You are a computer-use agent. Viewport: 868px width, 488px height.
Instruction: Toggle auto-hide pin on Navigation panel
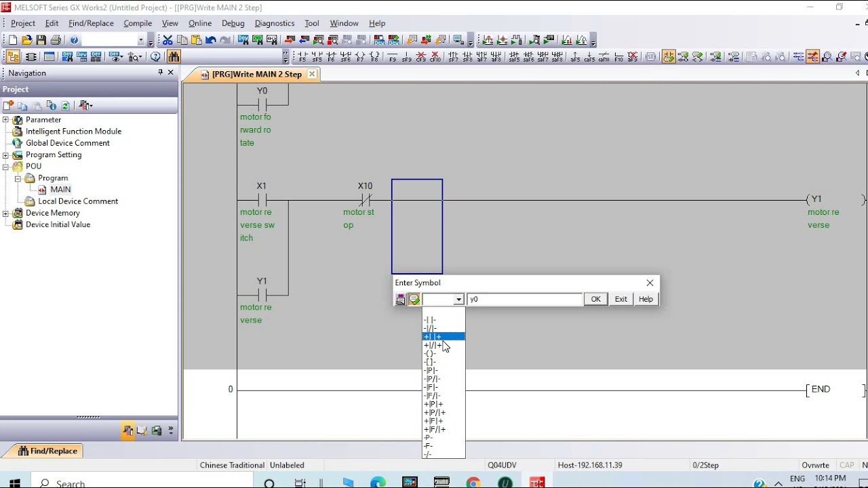pyautogui.click(x=161, y=73)
